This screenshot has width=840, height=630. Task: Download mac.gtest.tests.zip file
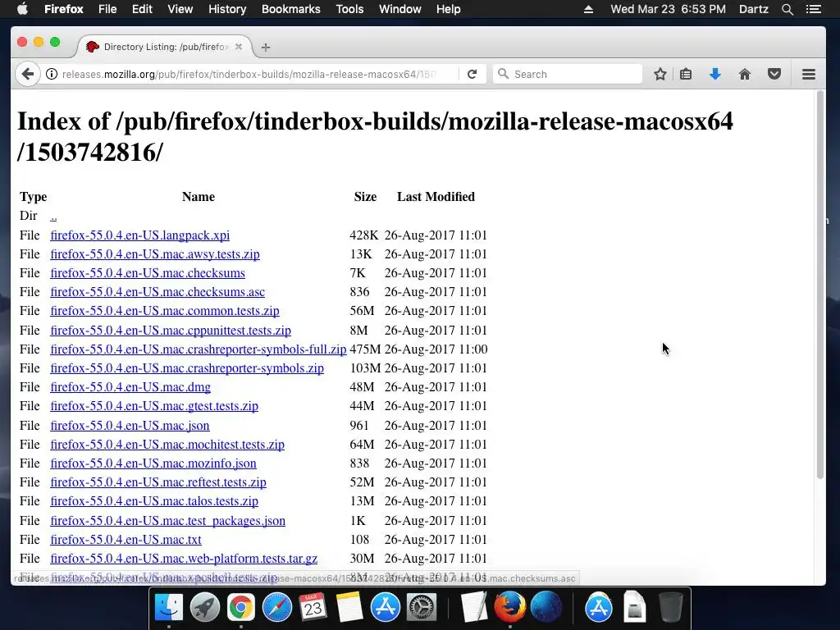click(x=154, y=406)
